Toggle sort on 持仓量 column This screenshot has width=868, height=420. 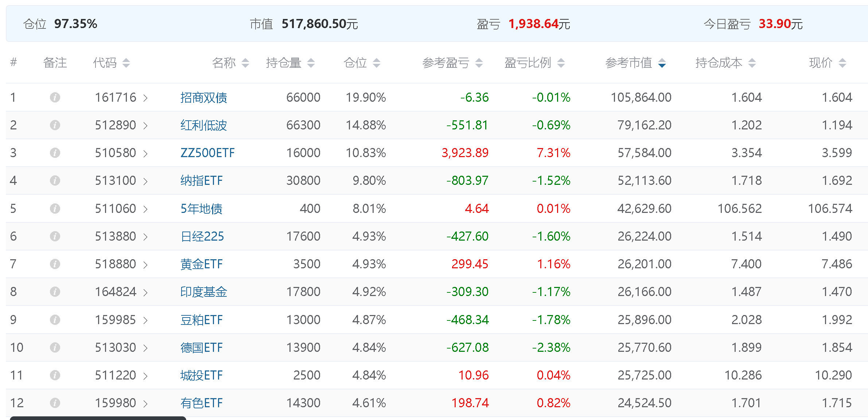tap(311, 63)
